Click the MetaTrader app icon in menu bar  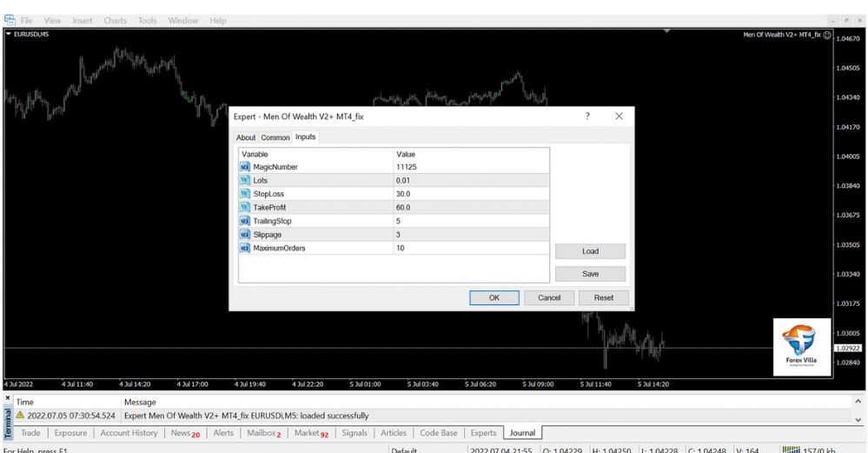(10, 20)
